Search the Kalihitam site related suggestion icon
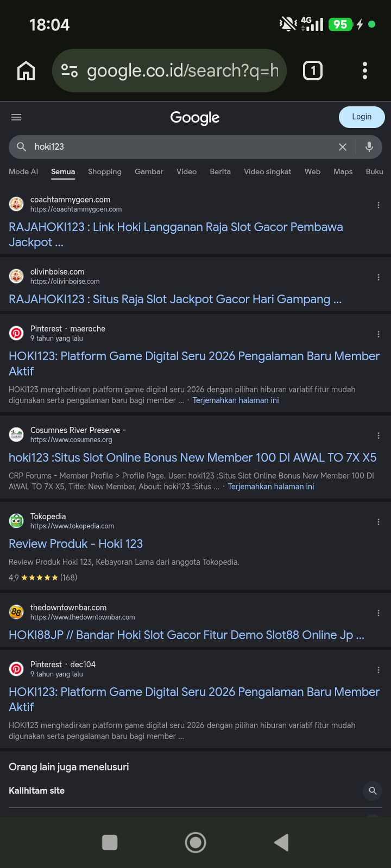Screen dimensions: 391x868 pos(373,791)
